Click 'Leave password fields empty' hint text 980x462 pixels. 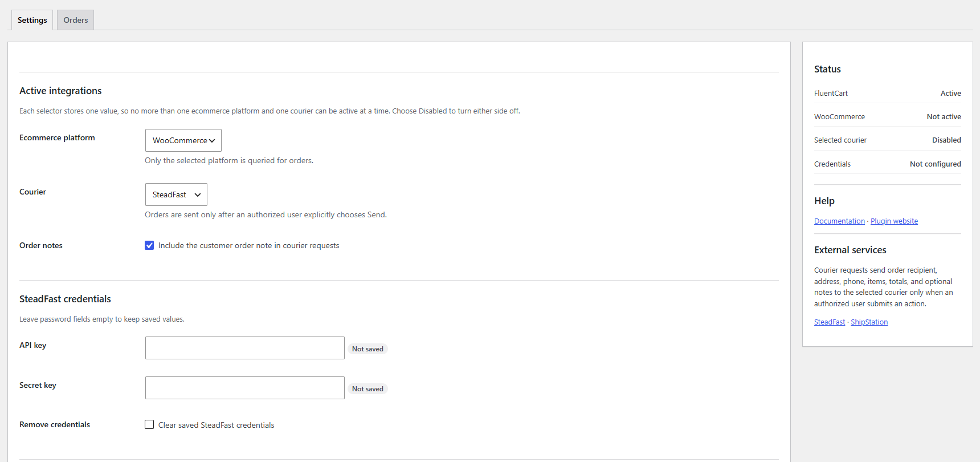coord(102,319)
